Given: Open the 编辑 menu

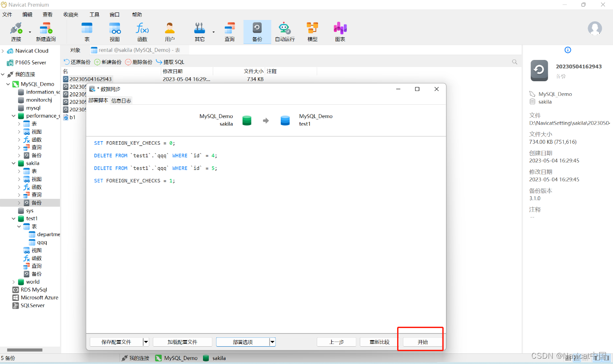Looking at the screenshot, I should click(x=27, y=15).
